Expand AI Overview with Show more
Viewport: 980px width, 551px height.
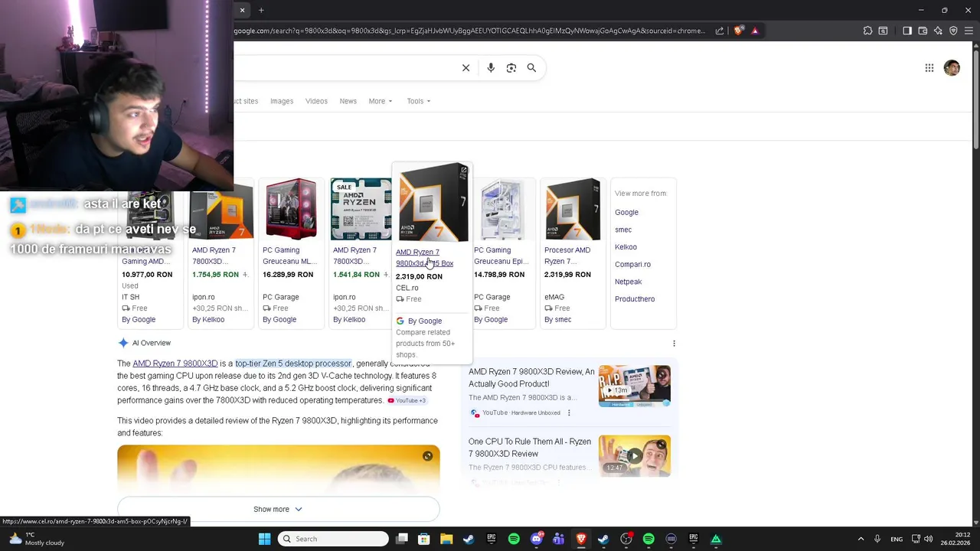click(x=278, y=509)
